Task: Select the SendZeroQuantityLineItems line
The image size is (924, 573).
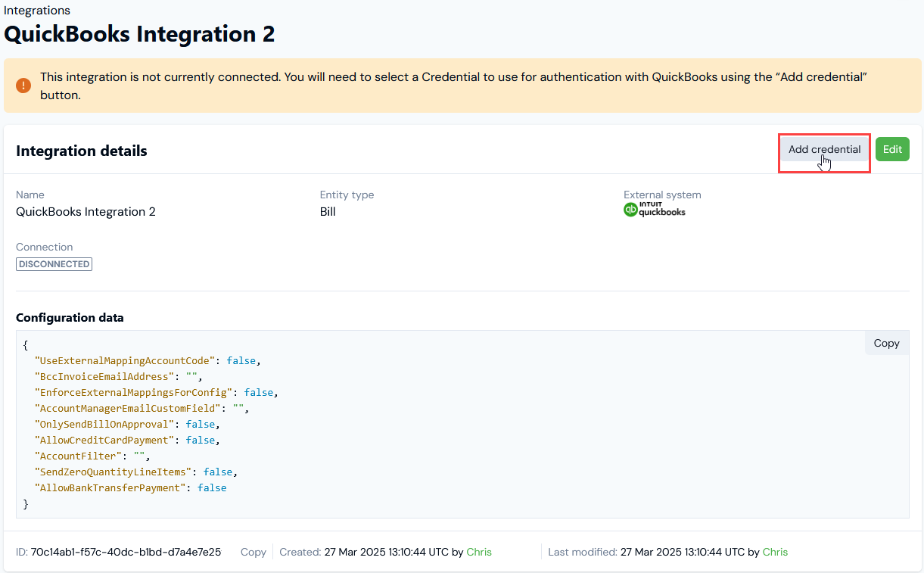Action: (x=136, y=472)
